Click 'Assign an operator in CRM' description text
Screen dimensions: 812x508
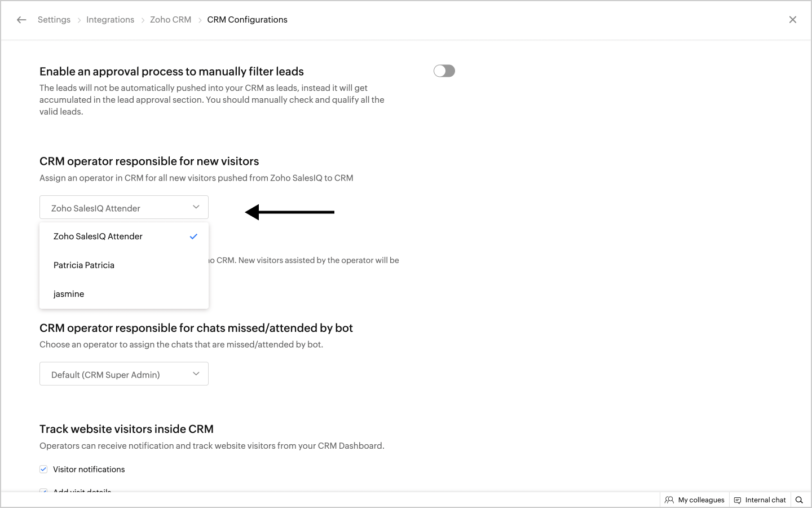tap(197, 178)
